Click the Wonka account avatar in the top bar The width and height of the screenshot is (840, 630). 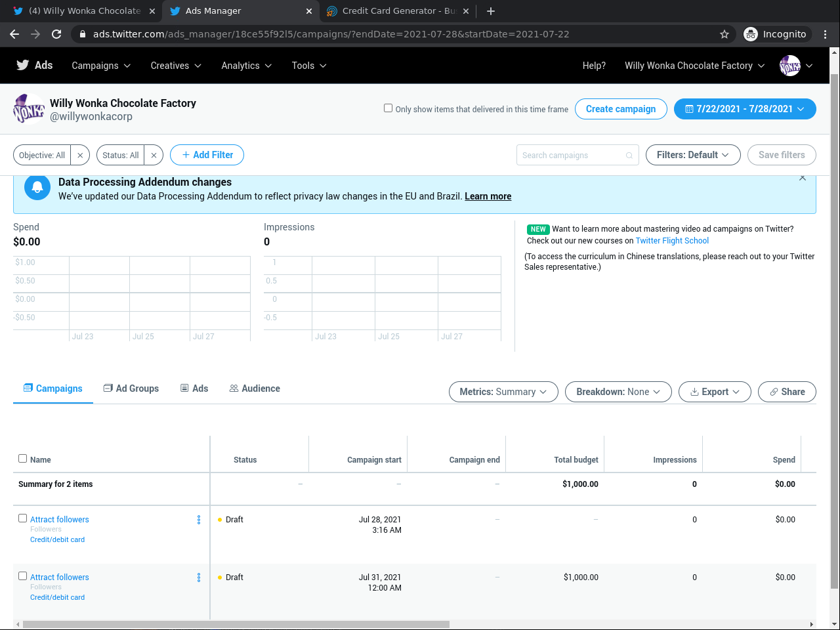(790, 66)
